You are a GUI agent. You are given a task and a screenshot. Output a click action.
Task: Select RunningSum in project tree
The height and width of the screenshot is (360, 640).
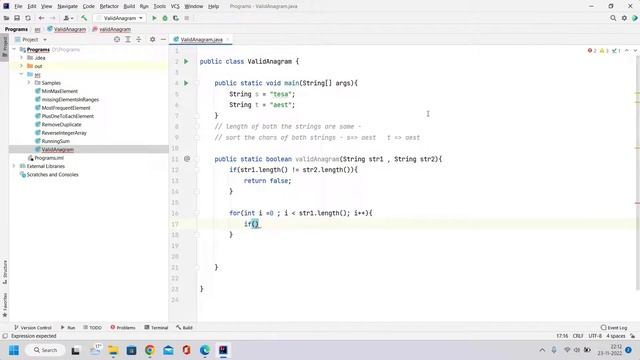(56, 141)
